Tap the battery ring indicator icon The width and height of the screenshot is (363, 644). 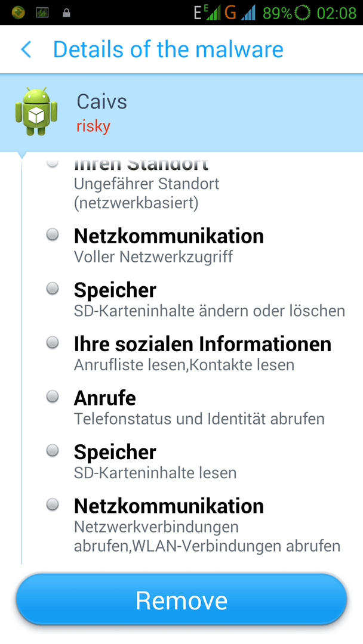303,13
